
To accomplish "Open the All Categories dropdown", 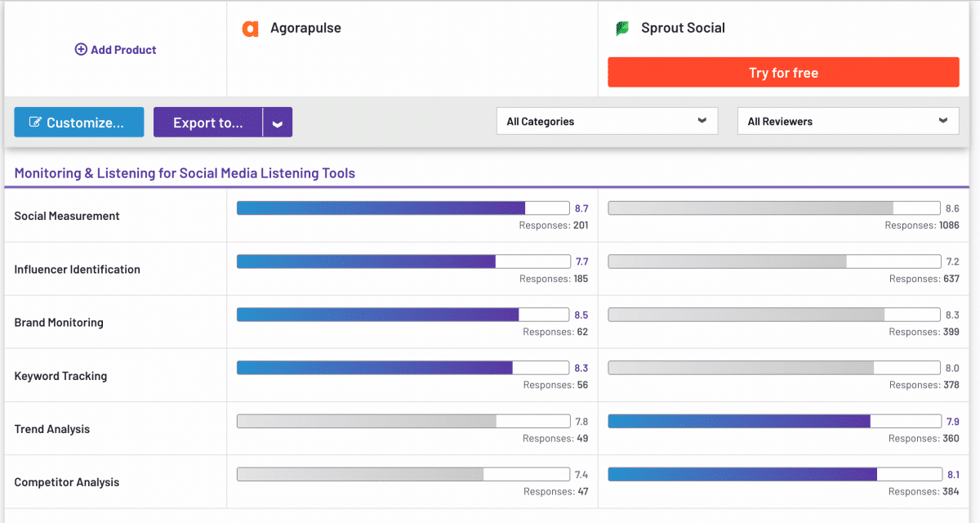I will click(607, 120).
